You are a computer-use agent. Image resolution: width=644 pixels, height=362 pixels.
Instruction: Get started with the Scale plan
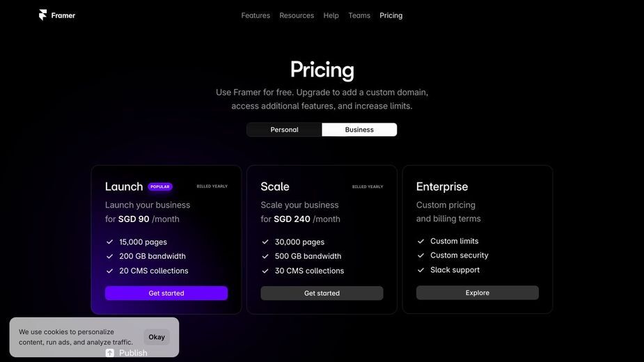322,293
